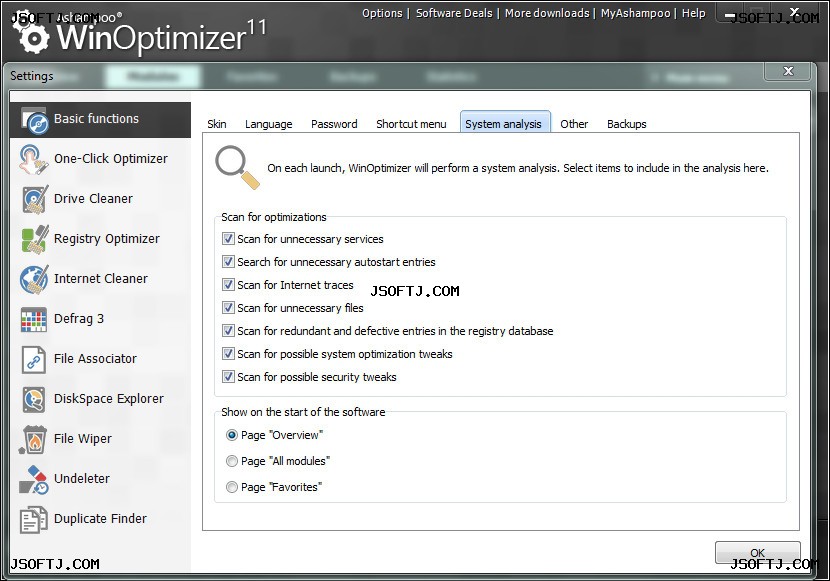This screenshot has width=830, height=581.
Task: Toggle redundant and defective registry entries scan
Action: [228, 331]
